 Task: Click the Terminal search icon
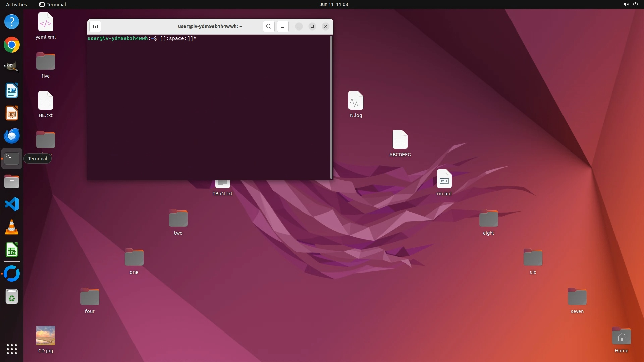268,26
